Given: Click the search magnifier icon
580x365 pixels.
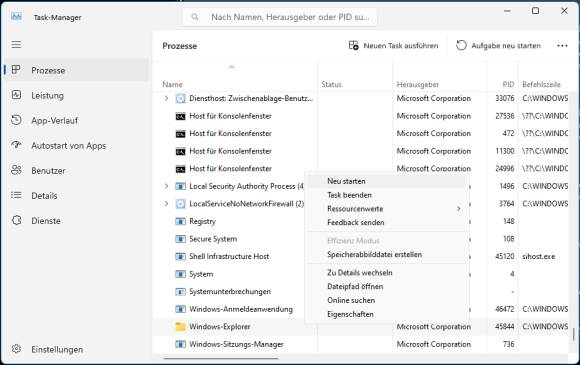Looking at the screenshot, I should pyautogui.click(x=195, y=17).
